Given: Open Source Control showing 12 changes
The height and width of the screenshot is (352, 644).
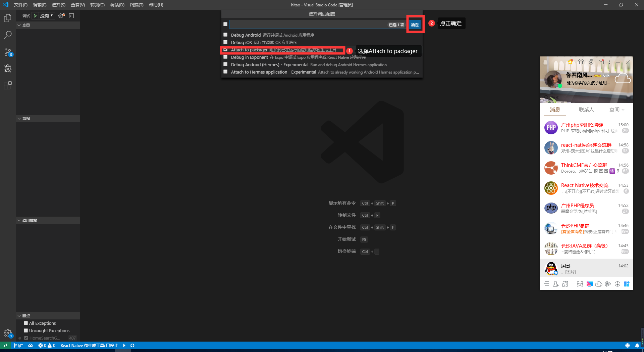Looking at the screenshot, I should point(7,52).
